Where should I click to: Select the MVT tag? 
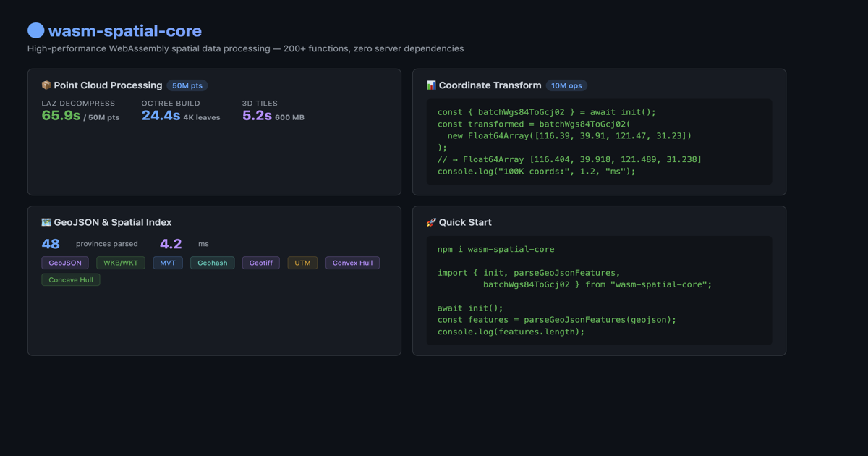click(x=168, y=263)
